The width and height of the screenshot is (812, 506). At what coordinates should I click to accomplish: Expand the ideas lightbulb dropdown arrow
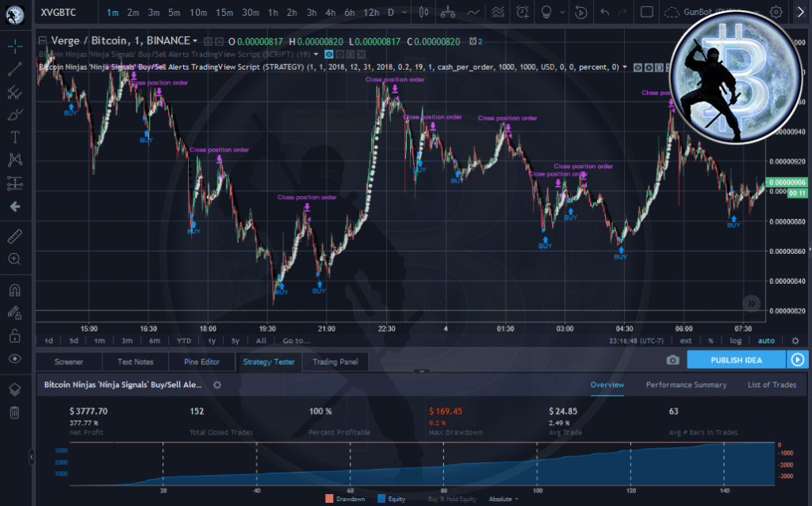point(562,13)
